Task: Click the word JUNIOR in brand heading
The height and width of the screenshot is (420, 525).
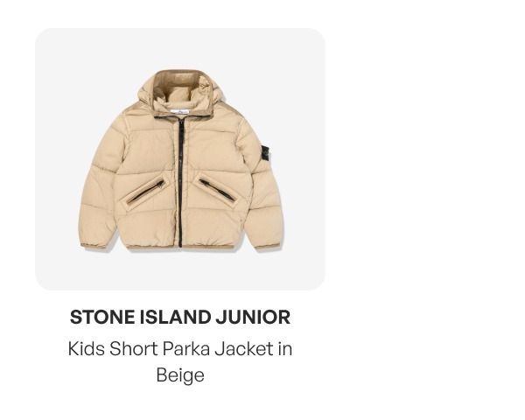Action: tap(253, 317)
